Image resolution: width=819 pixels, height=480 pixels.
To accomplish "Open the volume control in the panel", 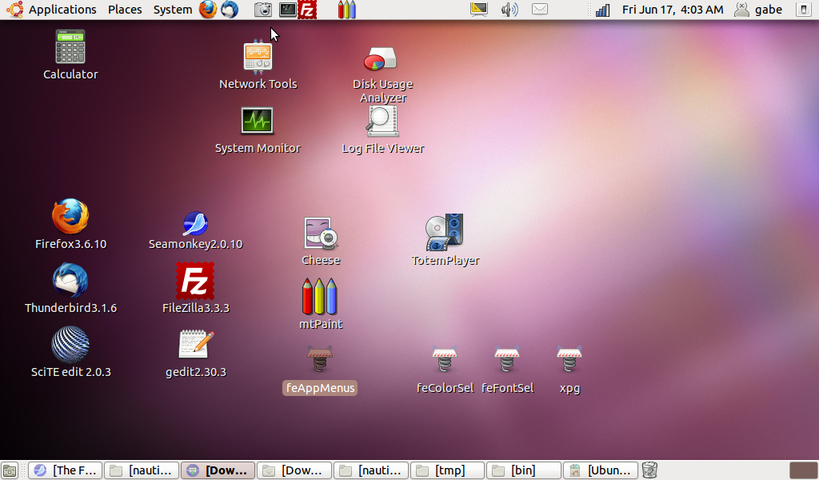I will click(x=509, y=9).
